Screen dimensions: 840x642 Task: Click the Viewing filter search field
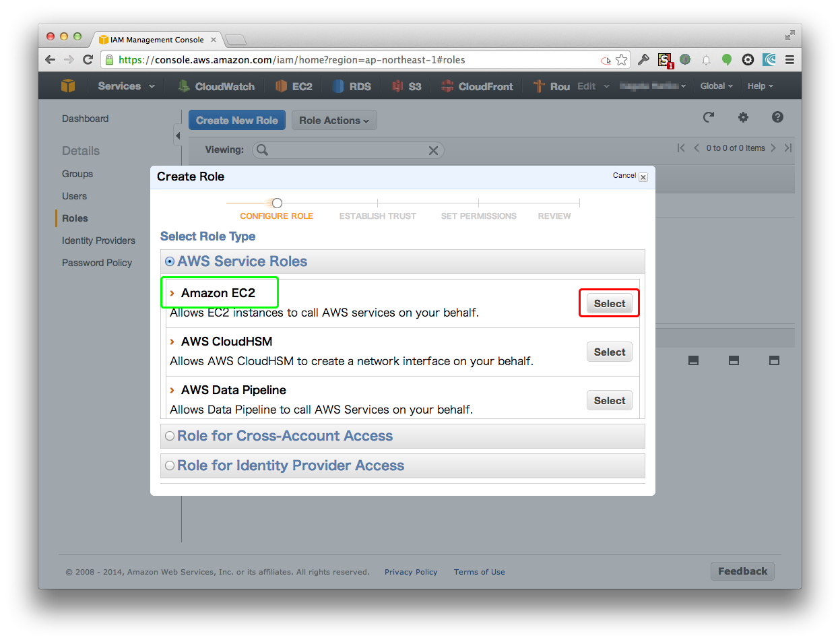point(344,150)
